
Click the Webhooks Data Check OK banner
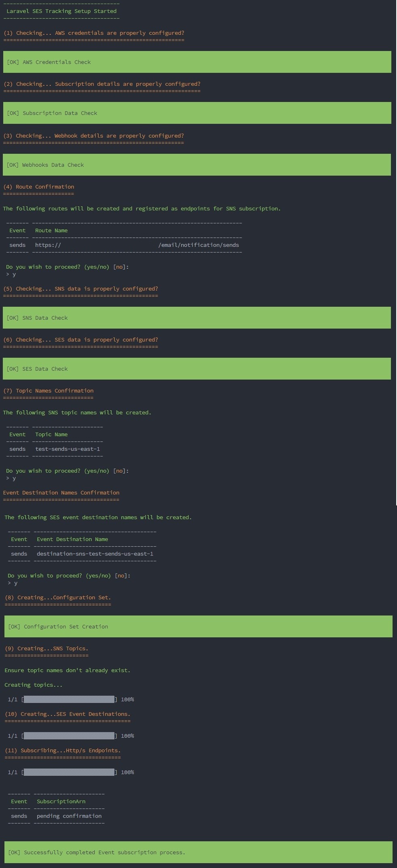197,165
